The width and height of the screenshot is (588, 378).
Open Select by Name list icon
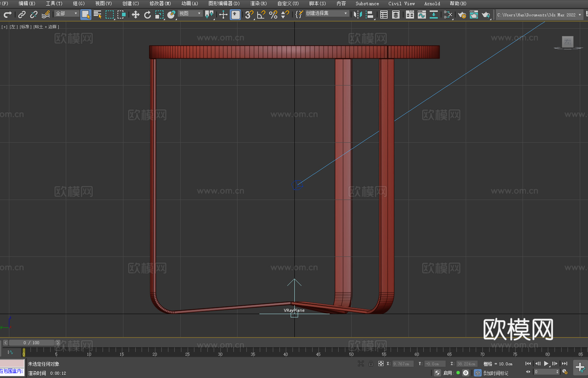pyautogui.click(x=98, y=14)
